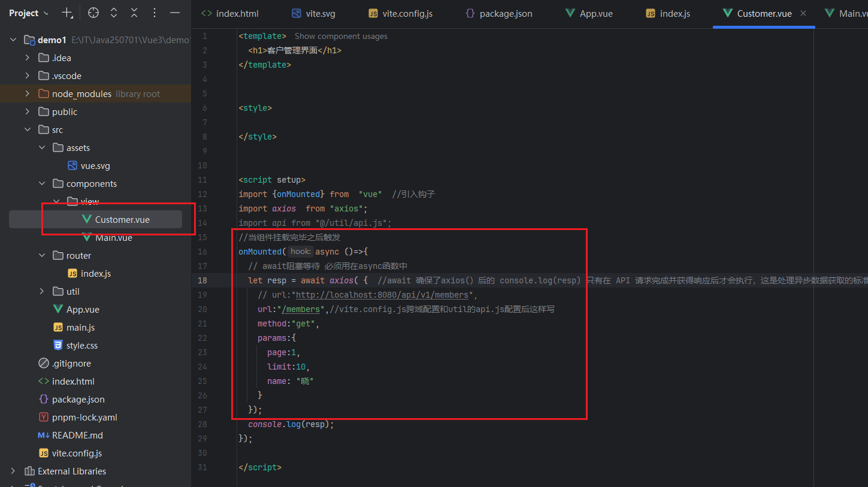Collapse the router folder
The width and height of the screenshot is (868, 487).
click(42, 256)
